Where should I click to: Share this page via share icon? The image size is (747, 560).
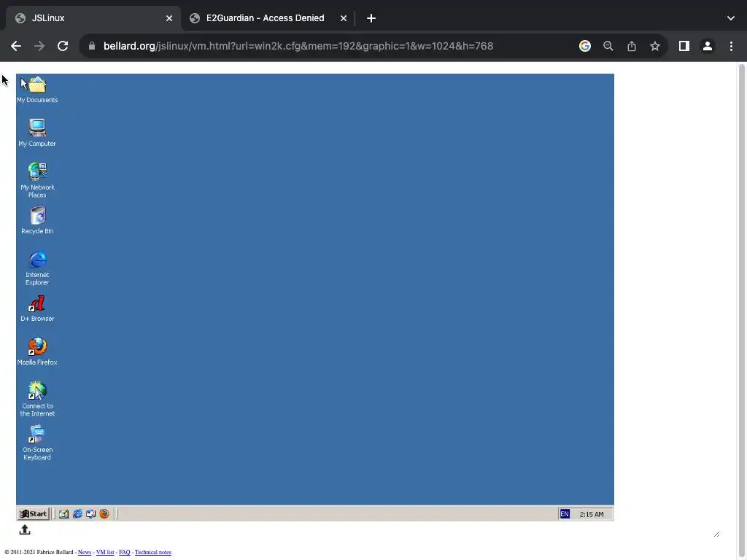(x=631, y=46)
